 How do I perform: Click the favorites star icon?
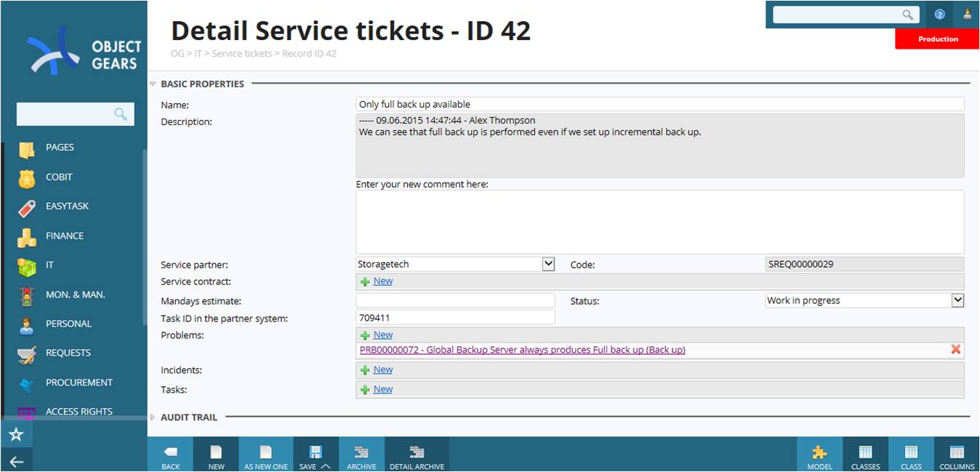coord(16,435)
